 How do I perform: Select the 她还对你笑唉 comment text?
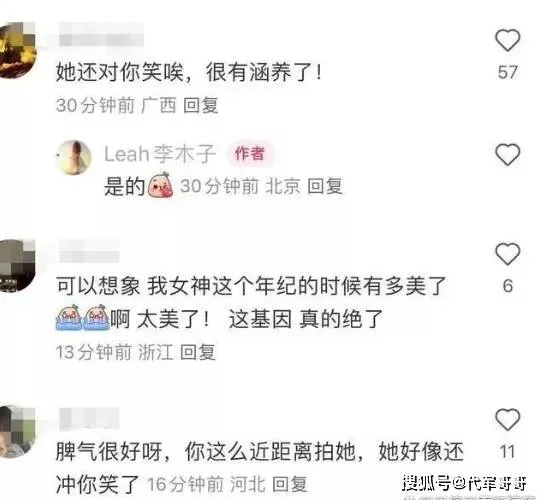point(189,72)
